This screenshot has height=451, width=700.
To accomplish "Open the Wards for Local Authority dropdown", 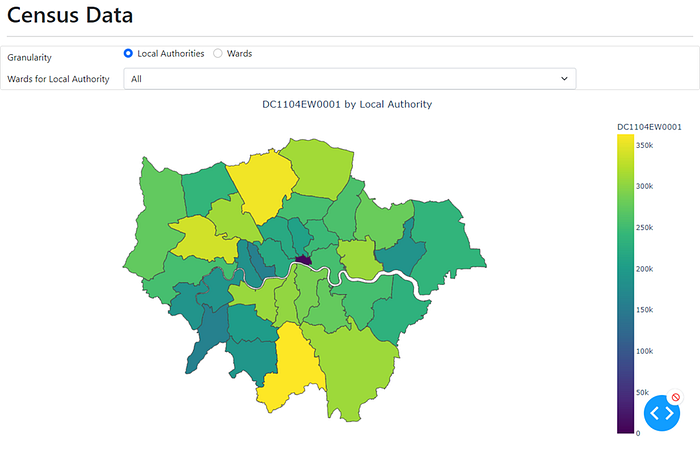I will 350,79.
